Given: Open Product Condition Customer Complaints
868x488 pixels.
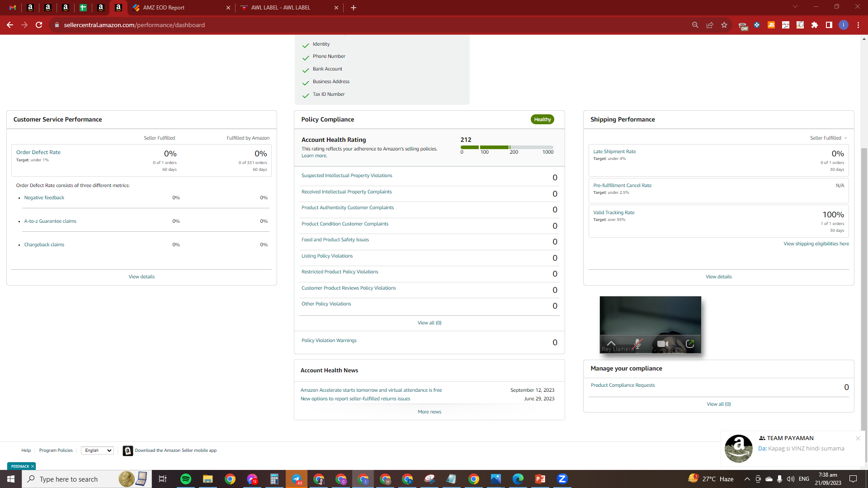Looking at the screenshot, I should tap(345, 224).
